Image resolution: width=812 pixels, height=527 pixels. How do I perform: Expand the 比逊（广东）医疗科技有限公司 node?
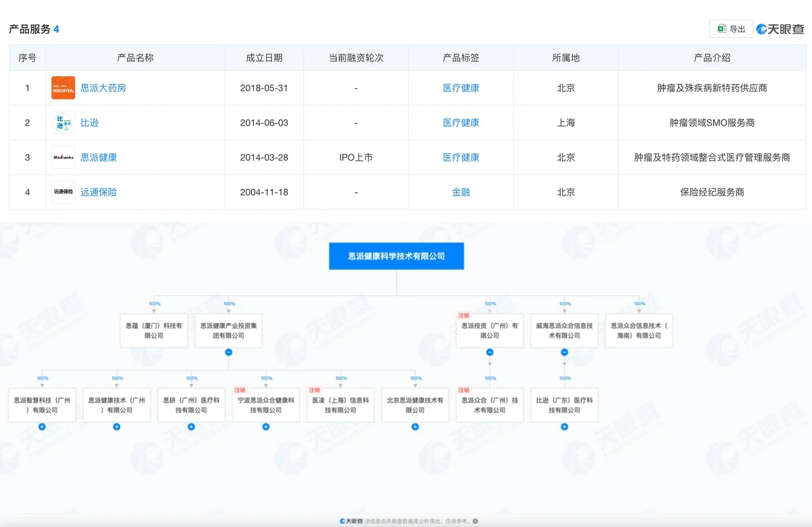565,427
